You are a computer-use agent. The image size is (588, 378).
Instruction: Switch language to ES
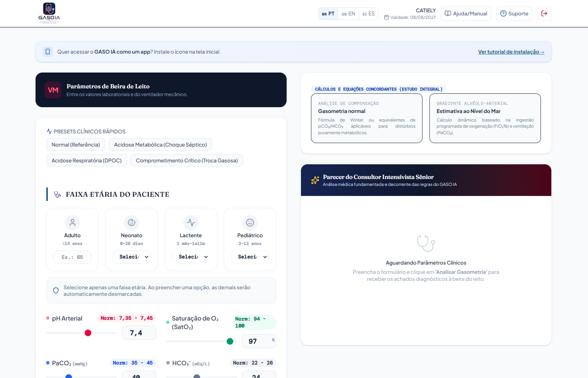click(368, 14)
